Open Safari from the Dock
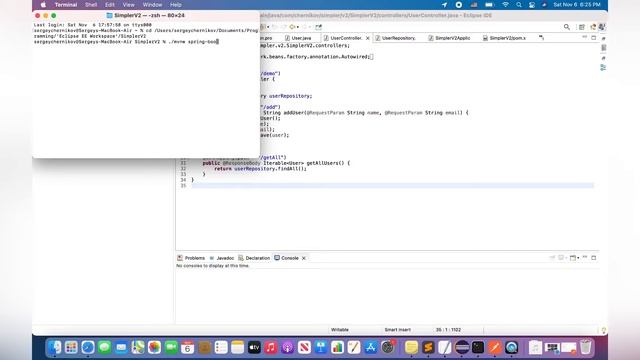 (88, 347)
